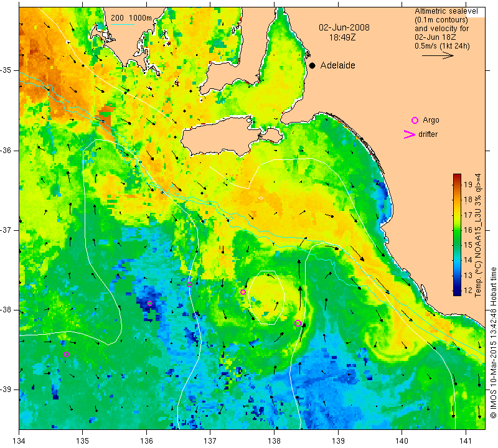Click the black Adelaide city dot

[312, 66]
